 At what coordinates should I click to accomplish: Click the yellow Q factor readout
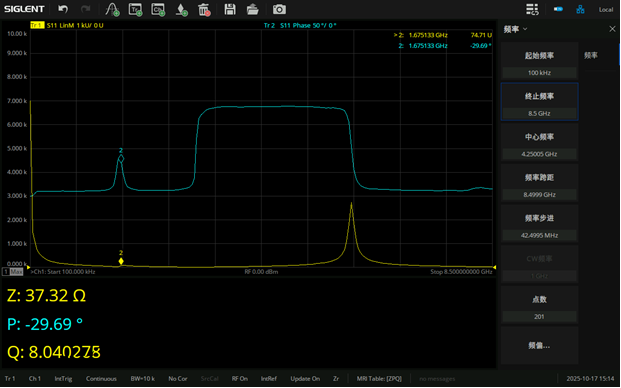coord(54,352)
